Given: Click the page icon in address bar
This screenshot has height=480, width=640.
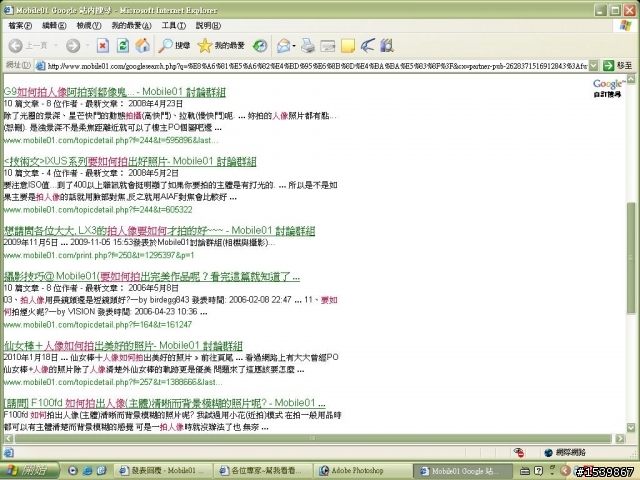Looking at the screenshot, I should [x=40, y=66].
